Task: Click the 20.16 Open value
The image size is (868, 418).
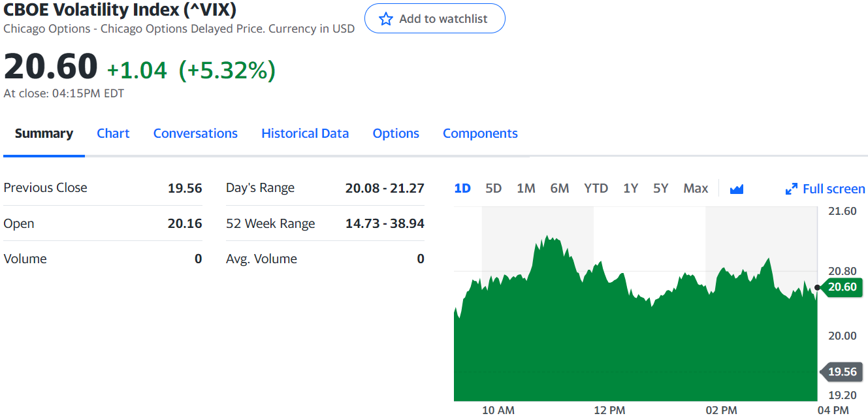Action: [185, 223]
